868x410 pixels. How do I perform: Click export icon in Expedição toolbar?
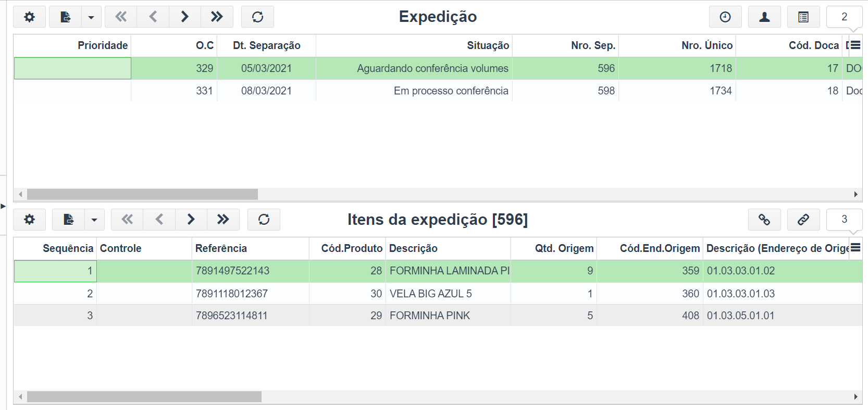(x=66, y=17)
